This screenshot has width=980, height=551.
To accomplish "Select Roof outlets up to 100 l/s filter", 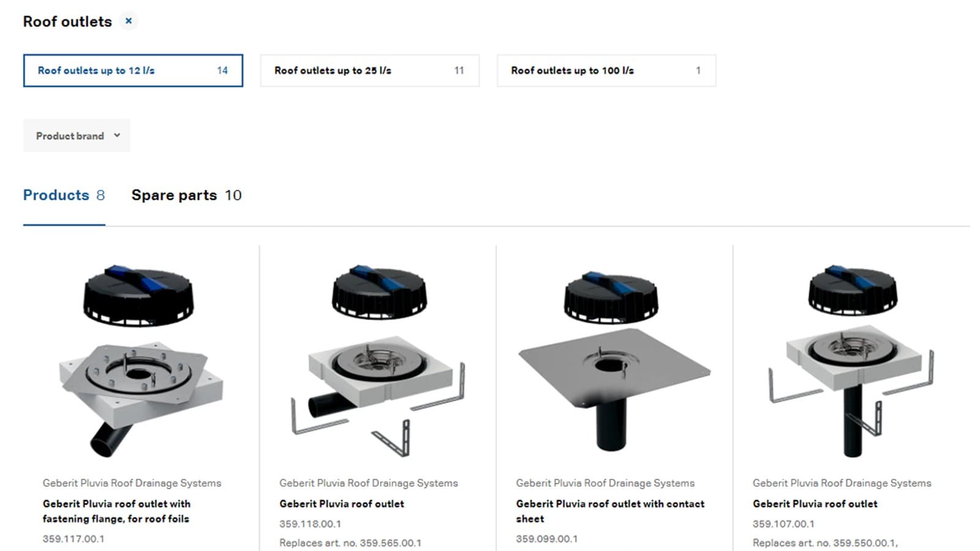I will 606,70.
